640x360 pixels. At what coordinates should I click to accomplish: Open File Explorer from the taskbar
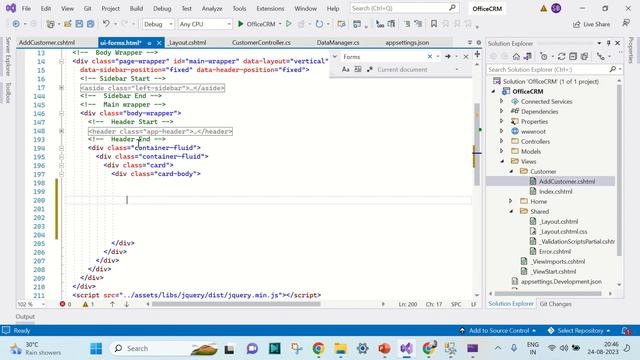(x=340, y=348)
